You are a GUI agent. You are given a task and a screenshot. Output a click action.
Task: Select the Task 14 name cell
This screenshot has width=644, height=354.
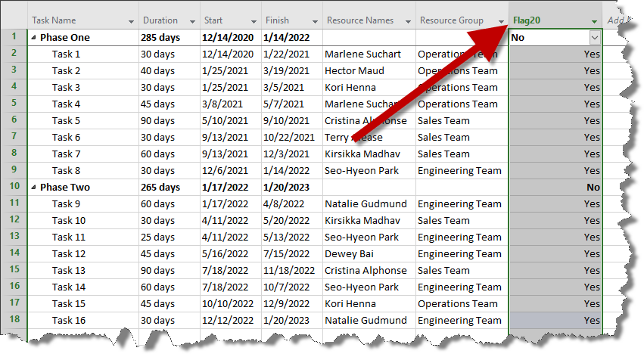[x=83, y=287]
